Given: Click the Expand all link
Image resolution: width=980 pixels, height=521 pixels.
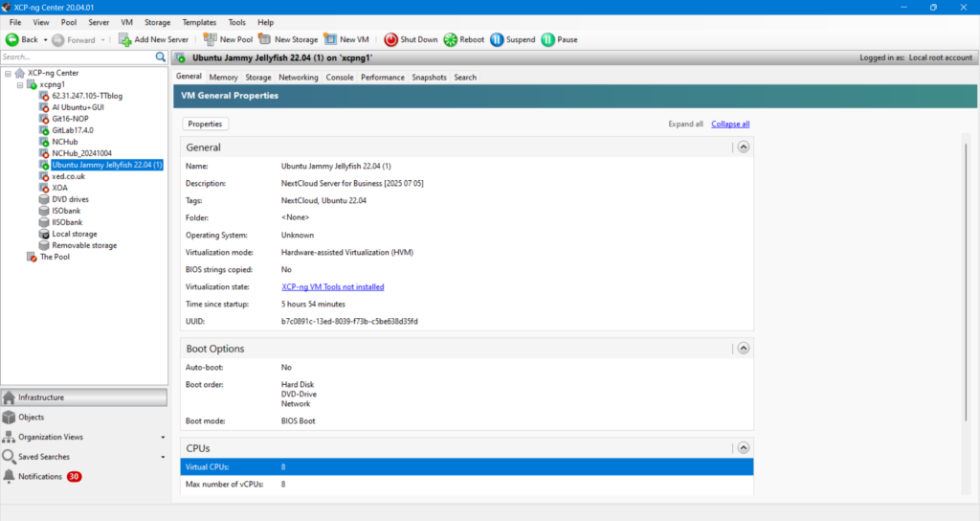Looking at the screenshot, I should (685, 124).
